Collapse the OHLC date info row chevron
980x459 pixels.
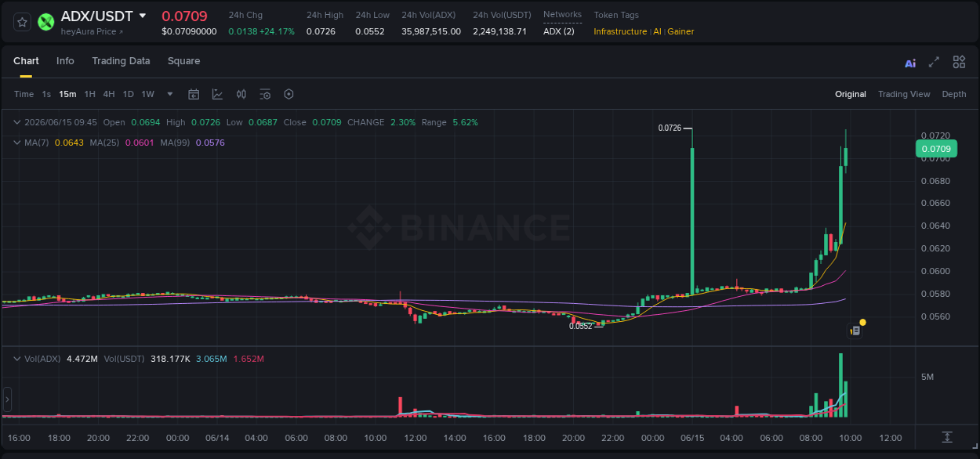[17, 122]
